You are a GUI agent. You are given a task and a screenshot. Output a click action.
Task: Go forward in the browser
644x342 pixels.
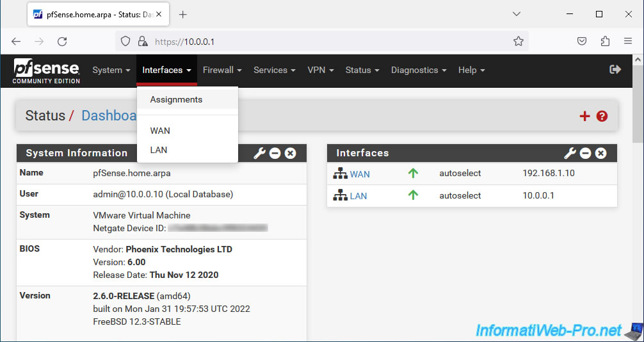point(39,41)
